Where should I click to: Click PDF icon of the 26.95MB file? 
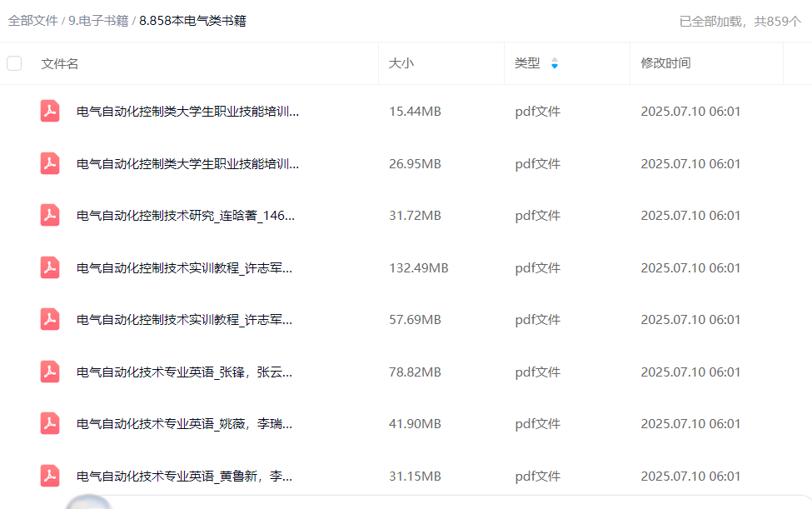(50, 163)
